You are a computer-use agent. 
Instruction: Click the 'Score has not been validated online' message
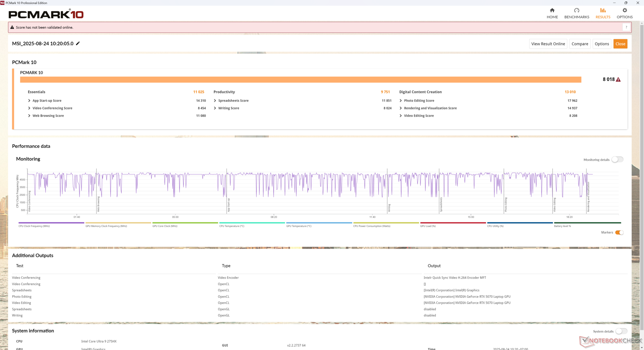[44, 27]
